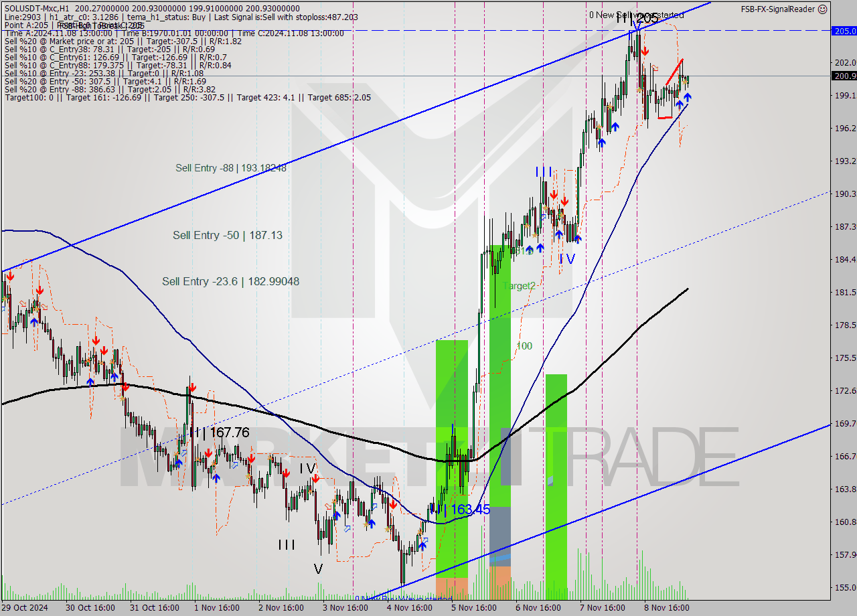
Task: Select the 'Sell Entry -88 | 193.18248' label
Action: pyautogui.click(x=231, y=168)
